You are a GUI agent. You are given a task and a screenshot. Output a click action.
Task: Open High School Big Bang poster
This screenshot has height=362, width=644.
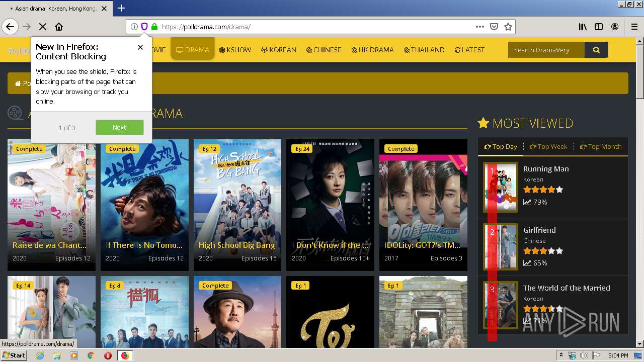pos(237,205)
